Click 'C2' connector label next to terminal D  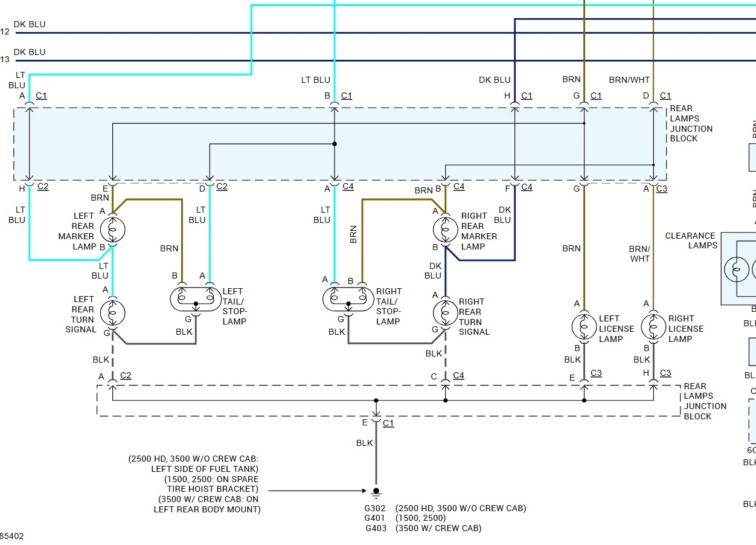(222, 186)
